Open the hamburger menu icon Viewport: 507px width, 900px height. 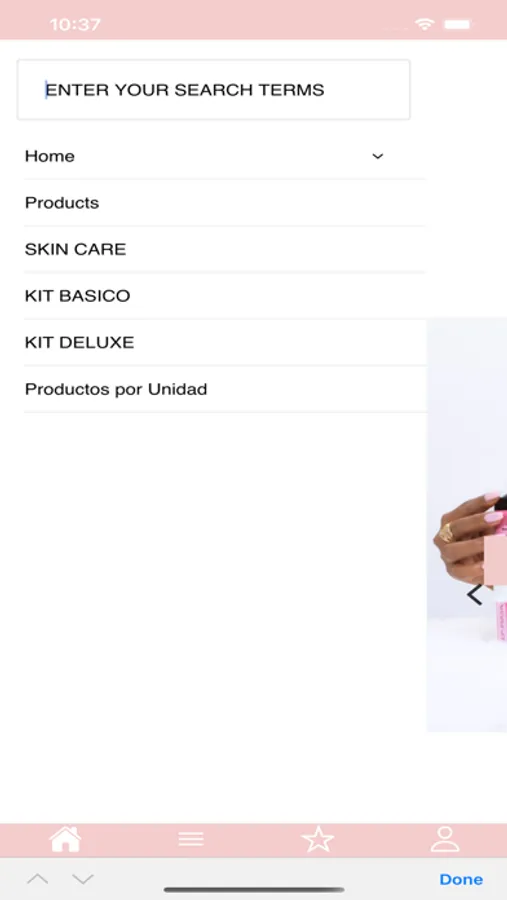click(x=191, y=839)
